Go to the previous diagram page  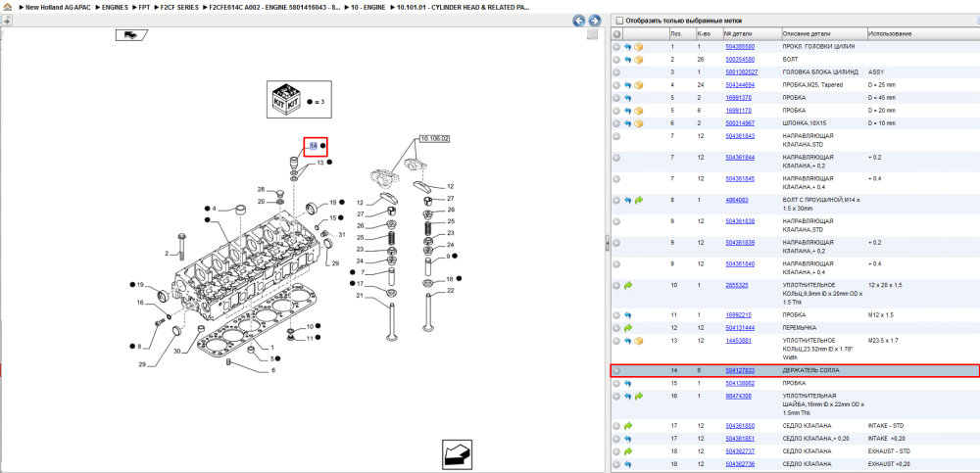[579, 21]
